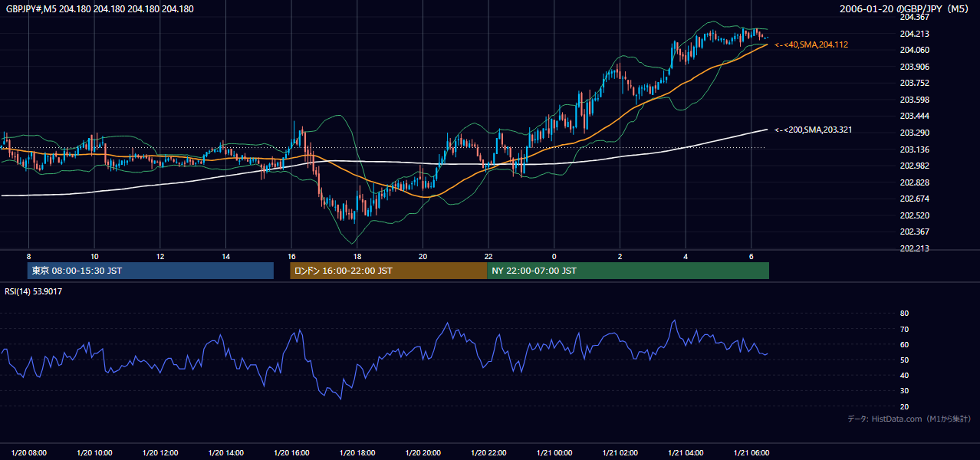Click hour label 20 on the price chart axis
This screenshot has height=460, width=980.
pyautogui.click(x=423, y=256)
